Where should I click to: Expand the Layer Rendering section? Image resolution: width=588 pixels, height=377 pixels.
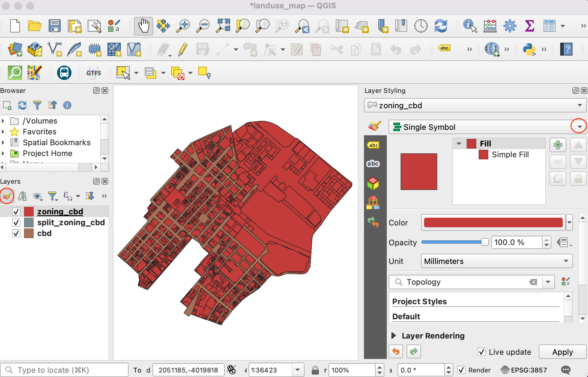click(394, 336)
